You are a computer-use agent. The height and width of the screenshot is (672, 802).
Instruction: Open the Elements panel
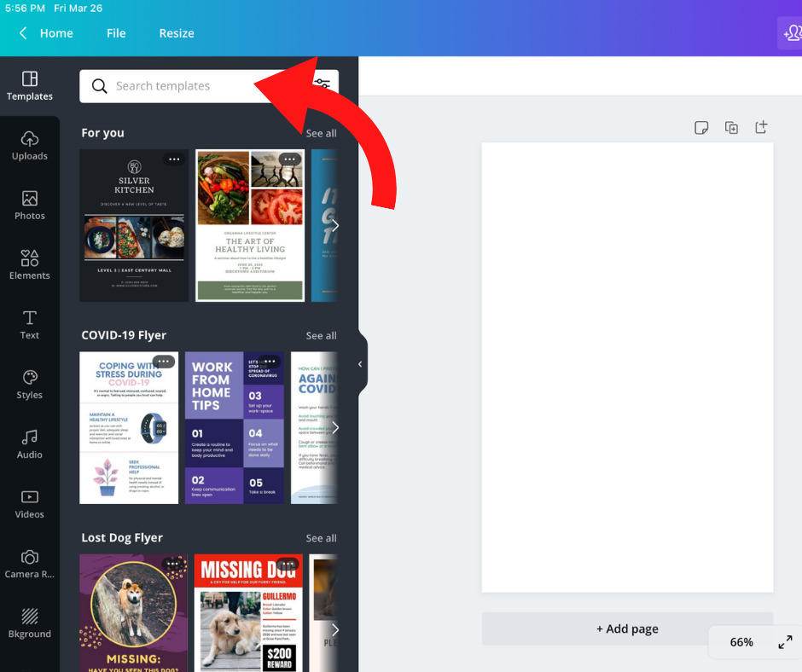[x=30, y=265]
